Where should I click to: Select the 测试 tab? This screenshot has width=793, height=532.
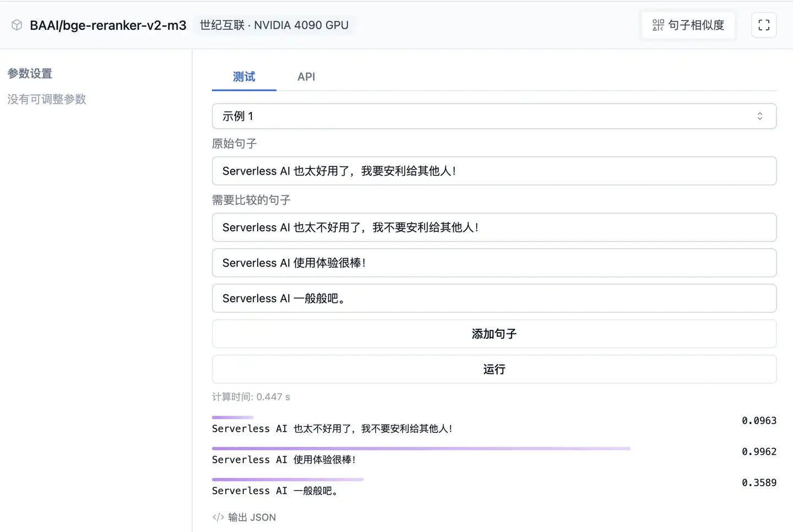click(244, 77)
